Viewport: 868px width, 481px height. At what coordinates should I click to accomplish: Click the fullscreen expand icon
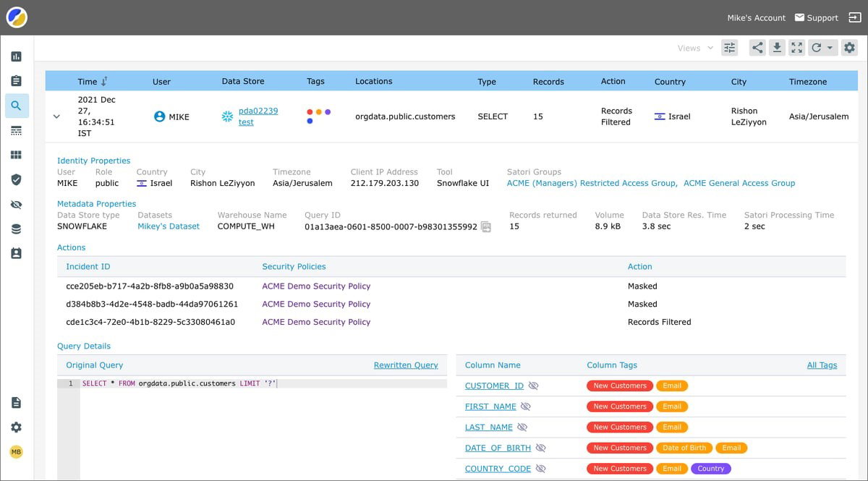tap(796, 48)
